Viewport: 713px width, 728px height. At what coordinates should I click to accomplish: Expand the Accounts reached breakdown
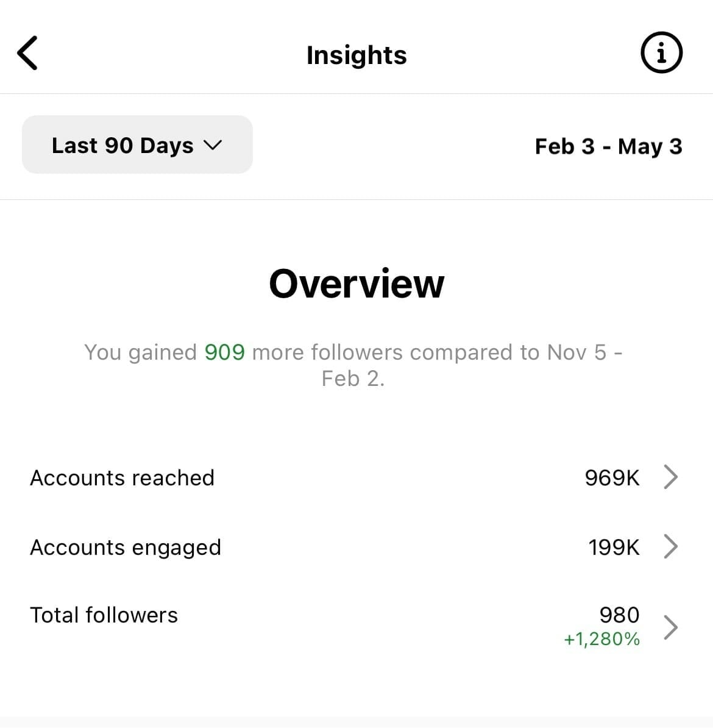pyautogui.click(x=357, y=478)
